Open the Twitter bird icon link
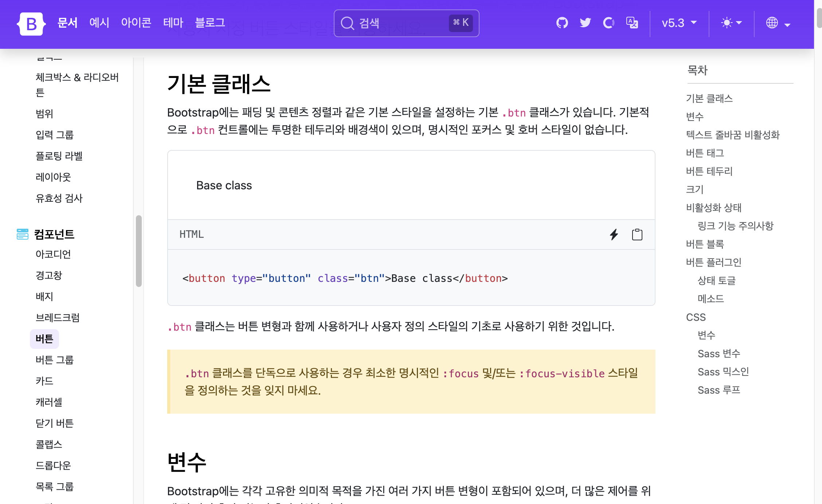822x504 pixels. click(585, 23)
